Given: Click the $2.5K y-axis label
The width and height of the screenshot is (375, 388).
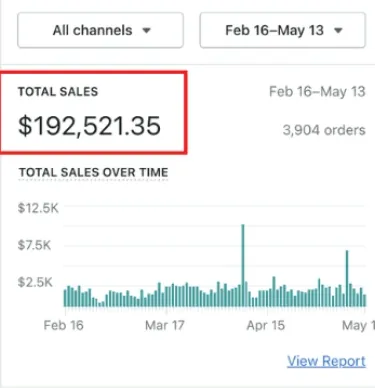Looking at the screenshot, I should (x=35, y=282).
